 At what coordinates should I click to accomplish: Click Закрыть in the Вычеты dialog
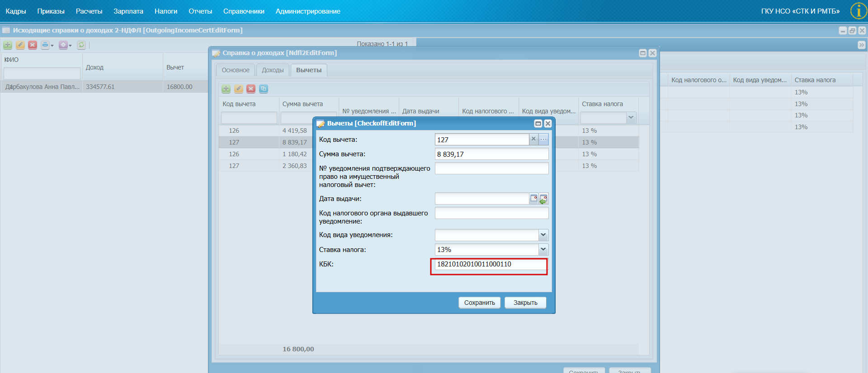click(525, 303)
